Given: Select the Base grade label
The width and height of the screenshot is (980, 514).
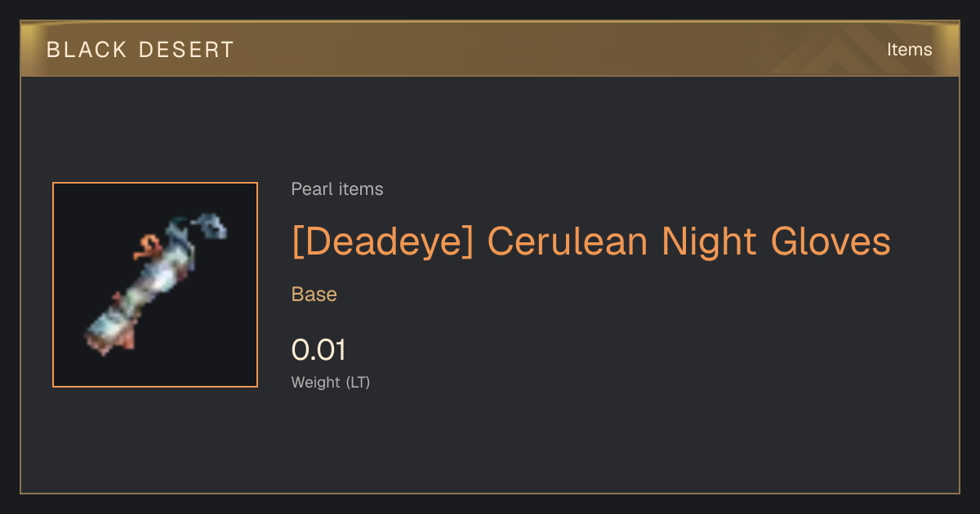Looking at the screenshot, I should [314, 295].
